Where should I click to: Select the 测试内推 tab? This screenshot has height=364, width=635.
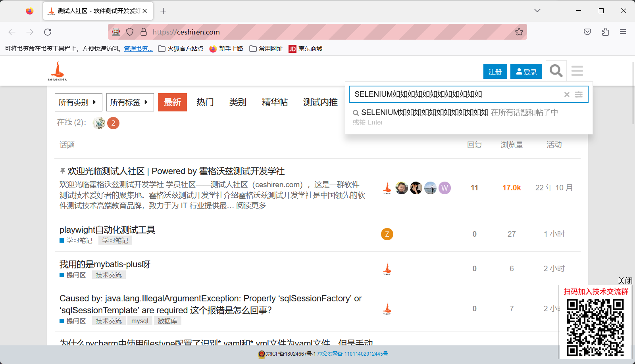[x=320, y=102]
